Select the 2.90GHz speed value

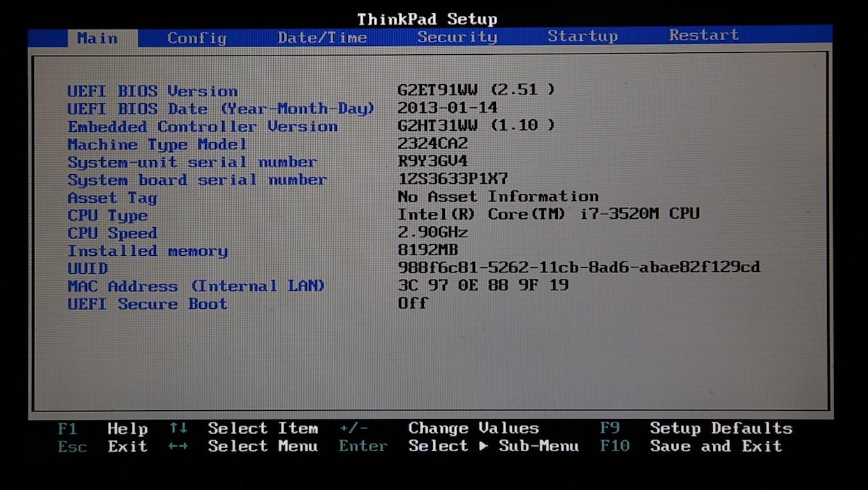tap(433, 232)
